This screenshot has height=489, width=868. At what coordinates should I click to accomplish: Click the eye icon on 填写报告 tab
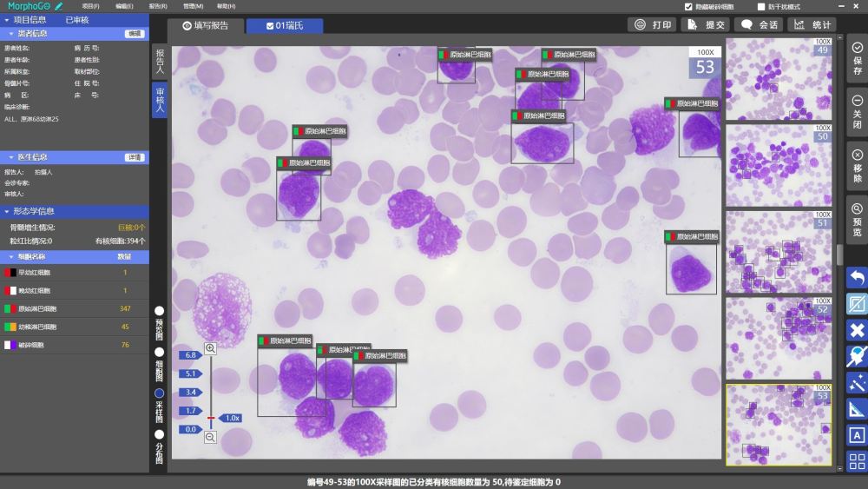pos(187,25)
